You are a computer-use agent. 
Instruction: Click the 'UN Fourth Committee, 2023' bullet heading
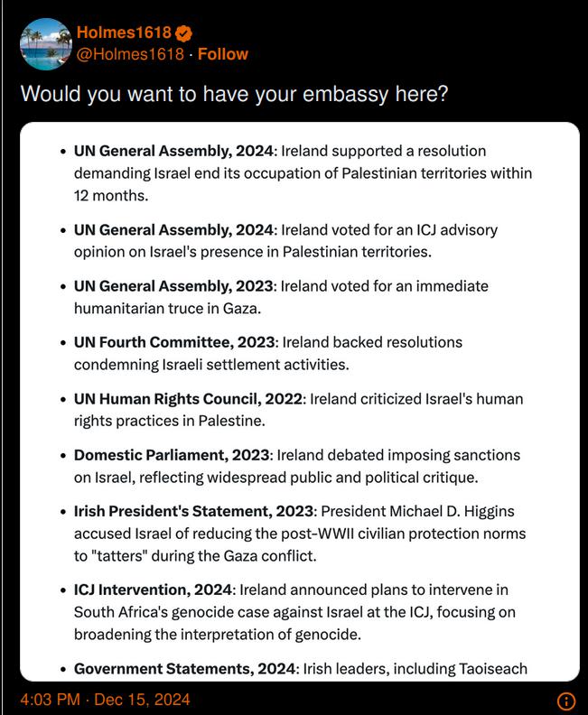click(x=174, y=342)
